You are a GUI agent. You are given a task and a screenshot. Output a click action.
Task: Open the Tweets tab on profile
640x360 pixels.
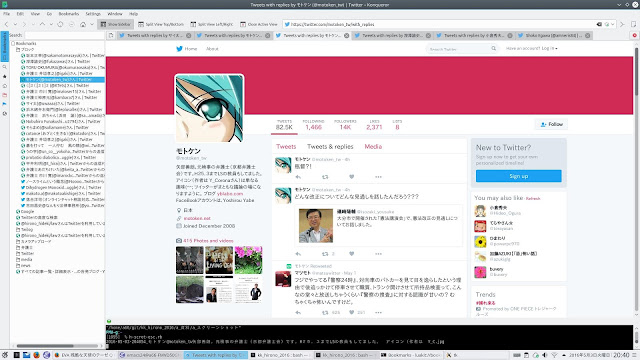286,147
